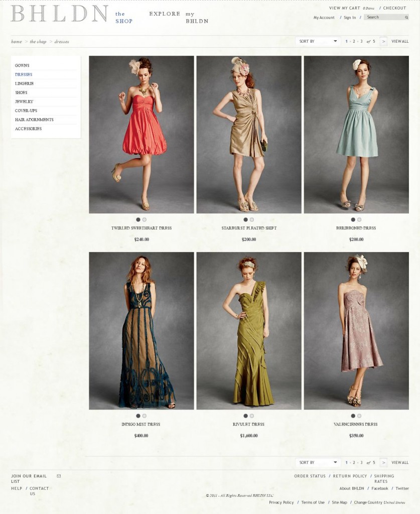420x514 pixels.
Task: Click inside the Search field
Action: tap(384, 18)
